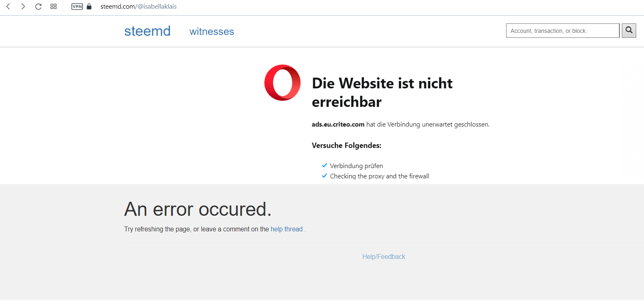Open the witnesses page
644x307 pixels.
click(x=212, y=32)
